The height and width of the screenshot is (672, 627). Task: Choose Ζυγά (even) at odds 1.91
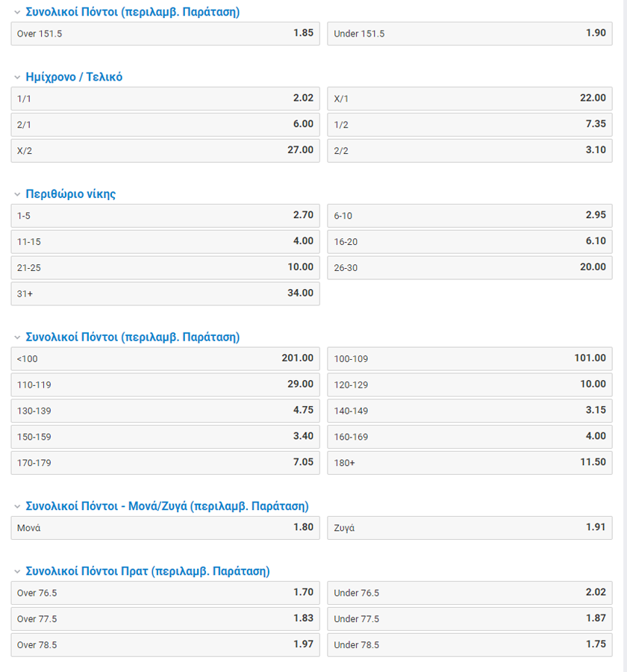point(470,528)
